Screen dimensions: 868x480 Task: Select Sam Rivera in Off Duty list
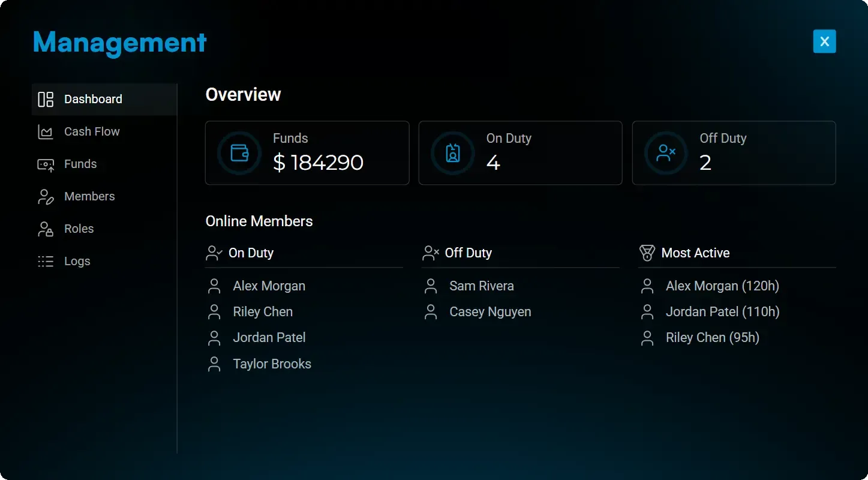[x=481, y=286]
